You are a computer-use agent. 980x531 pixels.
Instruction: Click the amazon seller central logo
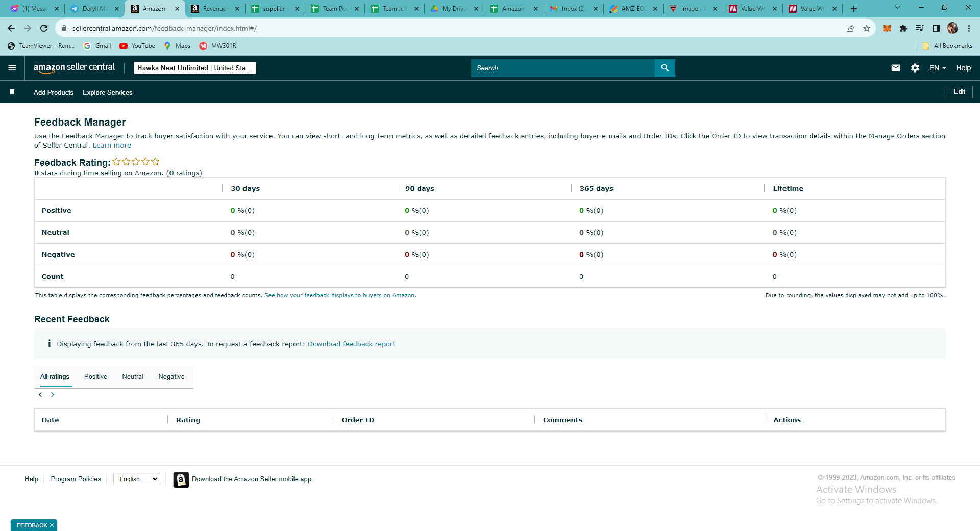point(74,68)
